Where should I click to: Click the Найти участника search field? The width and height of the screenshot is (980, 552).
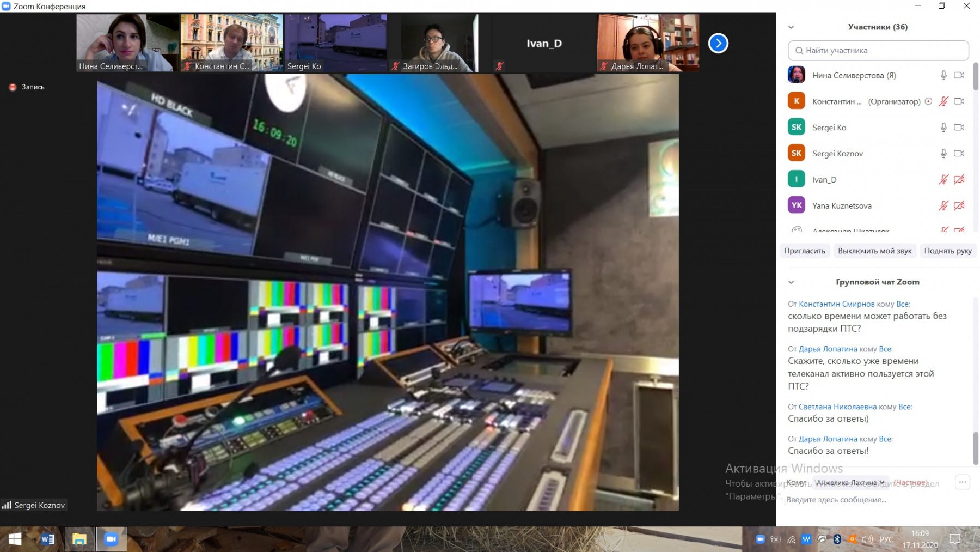click(878, 51)
